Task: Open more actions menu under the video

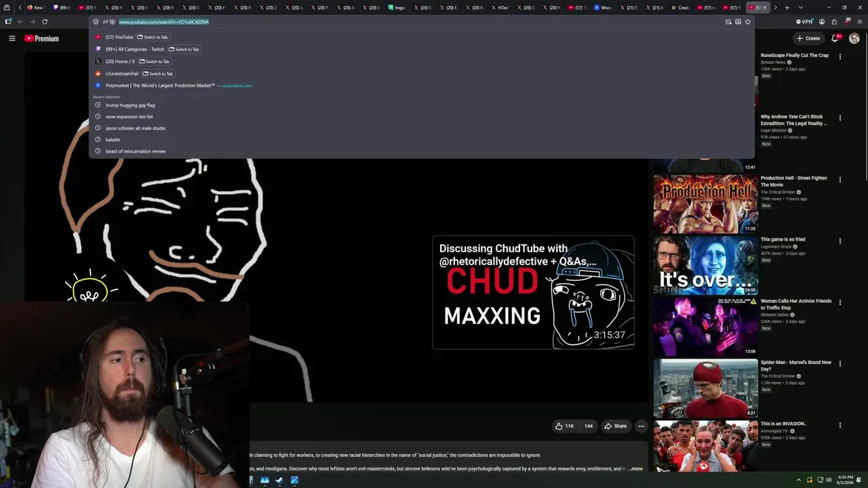Action: pos(641,426)
